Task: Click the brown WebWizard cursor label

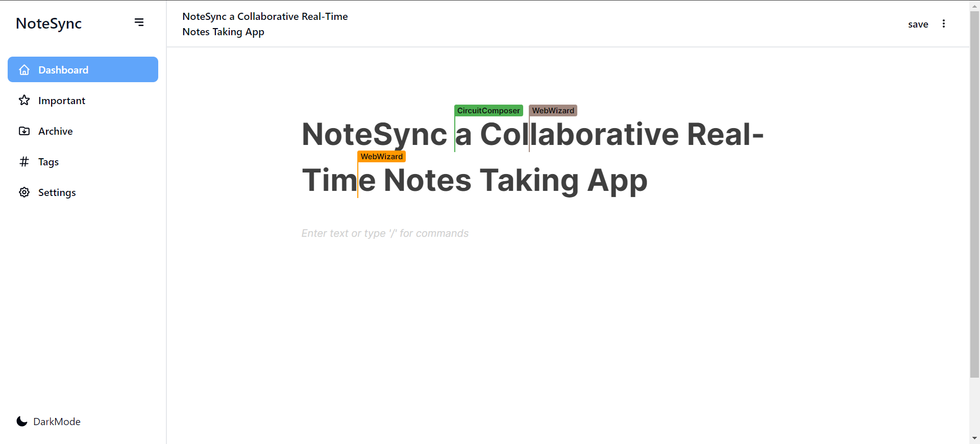Action: pos(553,111)
